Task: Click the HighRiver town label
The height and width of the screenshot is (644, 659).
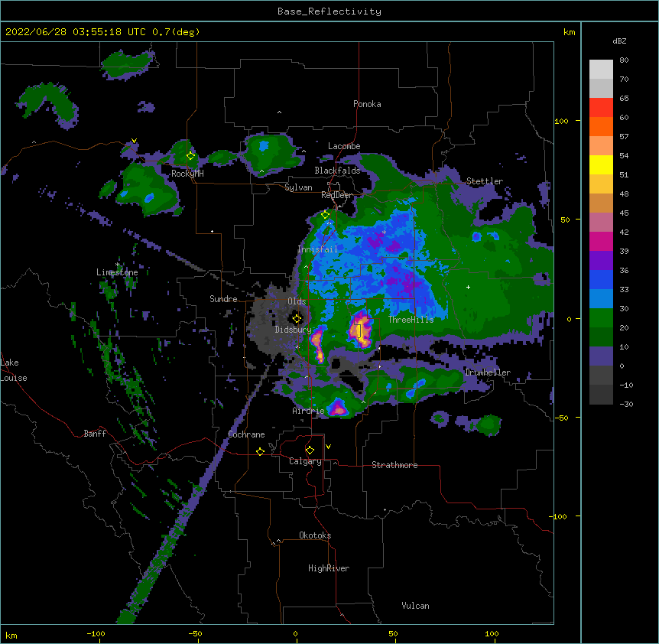Action: pos(329,568)
